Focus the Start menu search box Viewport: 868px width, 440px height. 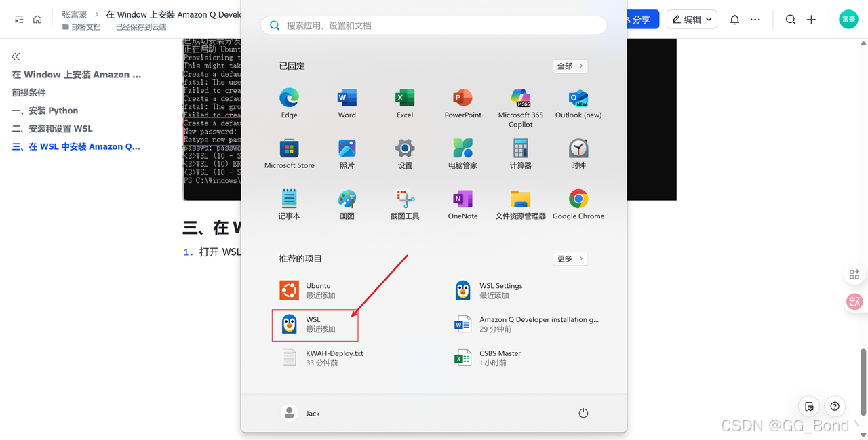click(434, 25)
